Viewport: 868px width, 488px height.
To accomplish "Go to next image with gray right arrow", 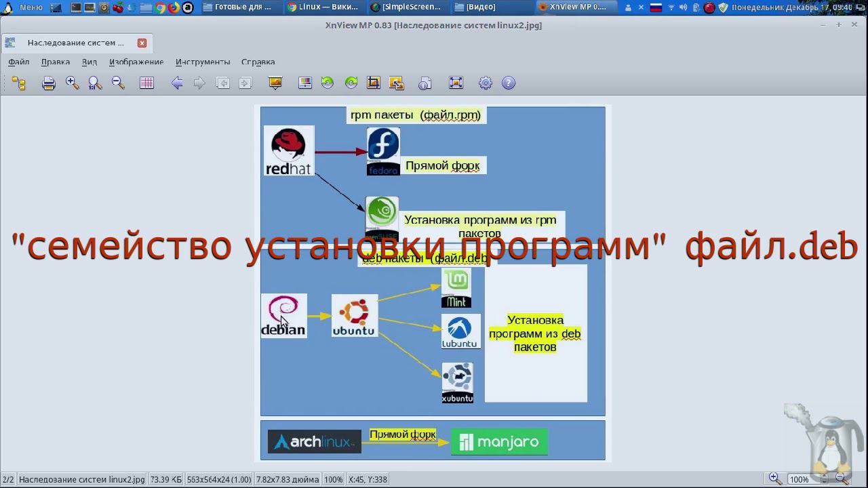I will [x=199, y=83].
